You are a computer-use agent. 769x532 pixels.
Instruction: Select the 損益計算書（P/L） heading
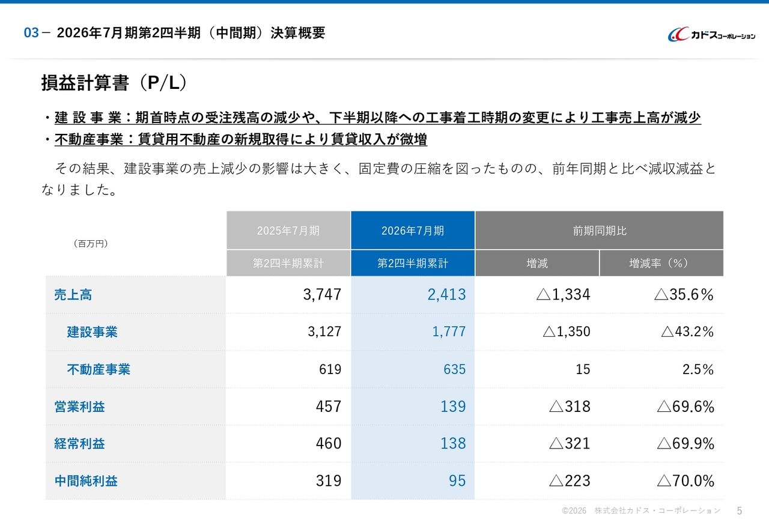[114, 83]
